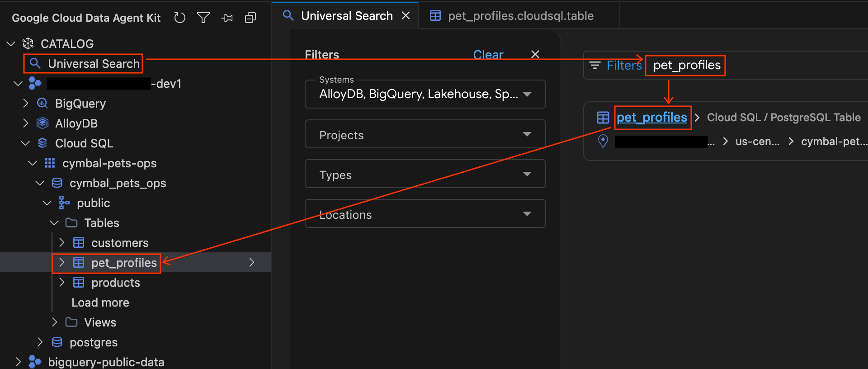
Task: Expand the AlloyDB node
Action: 26,123
